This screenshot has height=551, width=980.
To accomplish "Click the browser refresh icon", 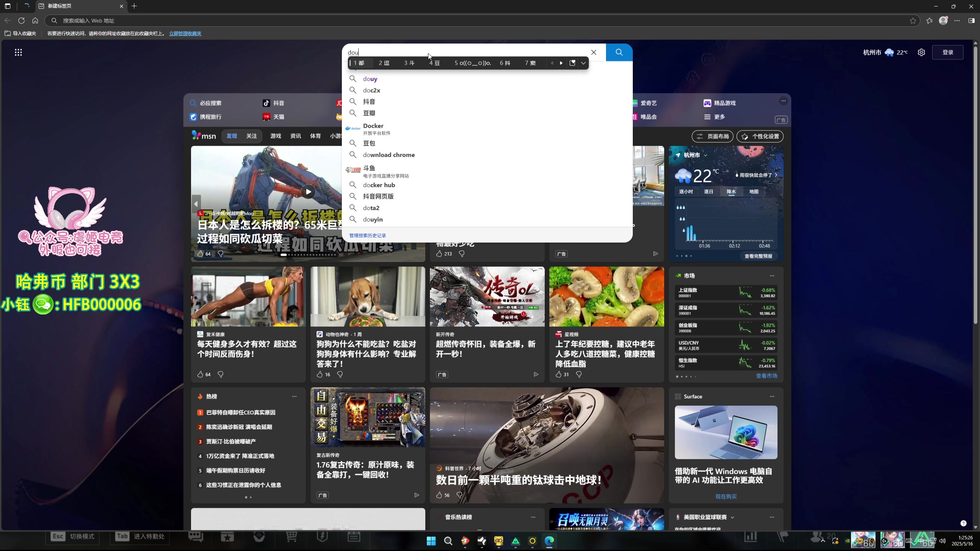I will tap(21, 21).
